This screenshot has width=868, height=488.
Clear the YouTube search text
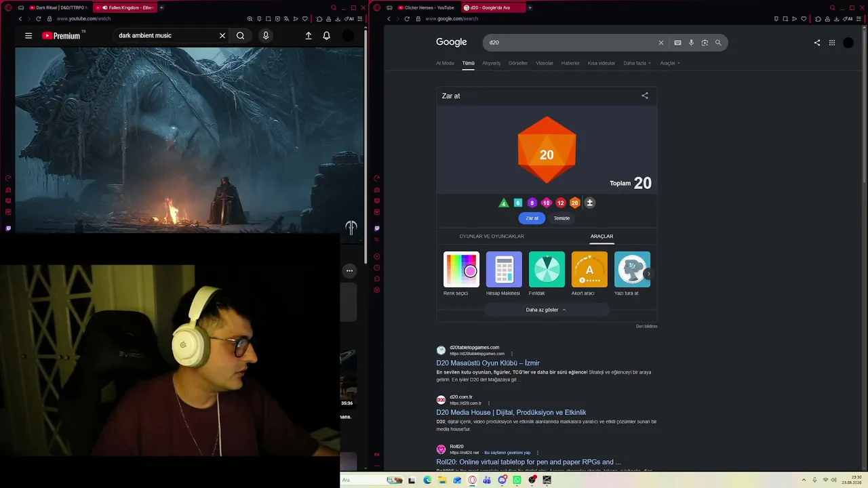(222, 35)
